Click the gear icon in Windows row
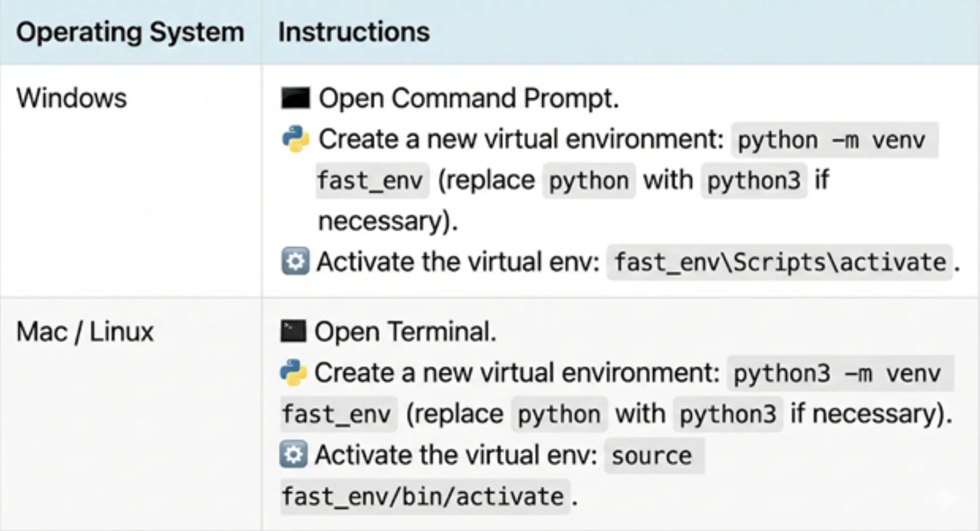This screenshot has width=980, height=531. pyautogui.click(x=295, y=261)
